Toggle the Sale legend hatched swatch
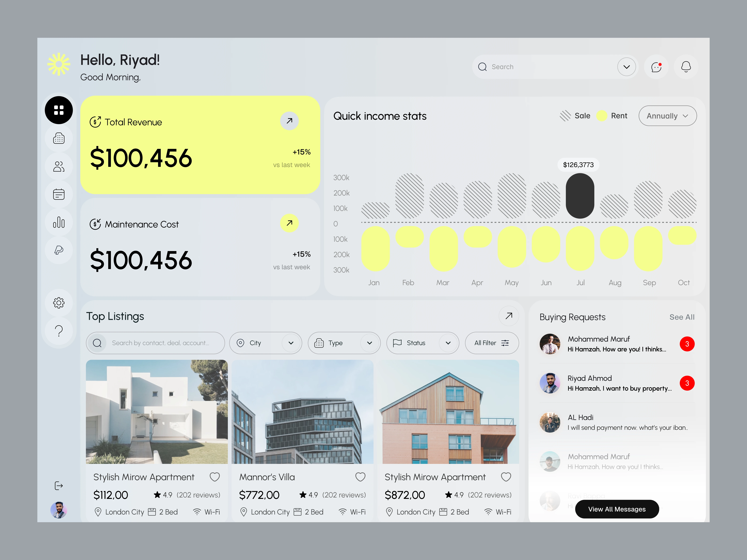Image resolution: width=747 pixels, height=560 pixels. pos(565,116)
